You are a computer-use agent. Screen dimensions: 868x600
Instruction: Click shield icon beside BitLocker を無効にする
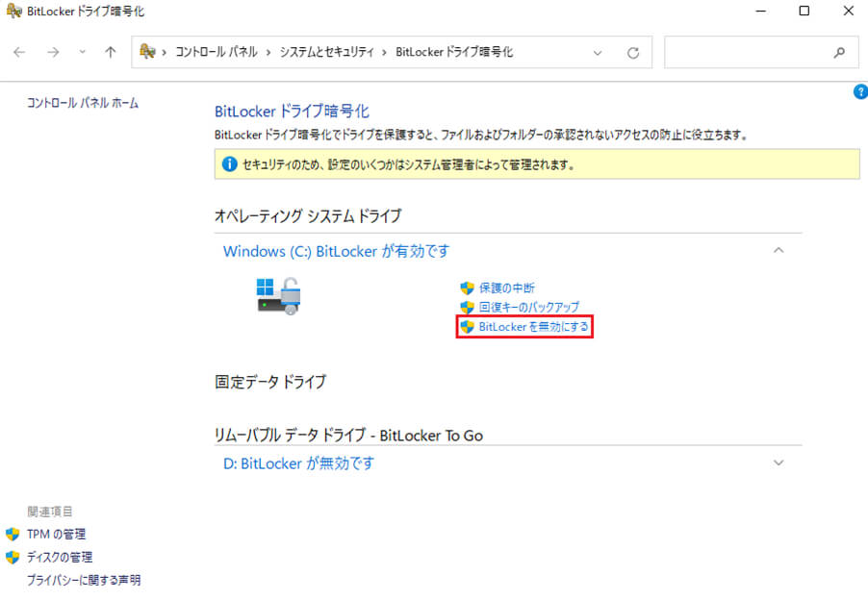tap(468, 327)
